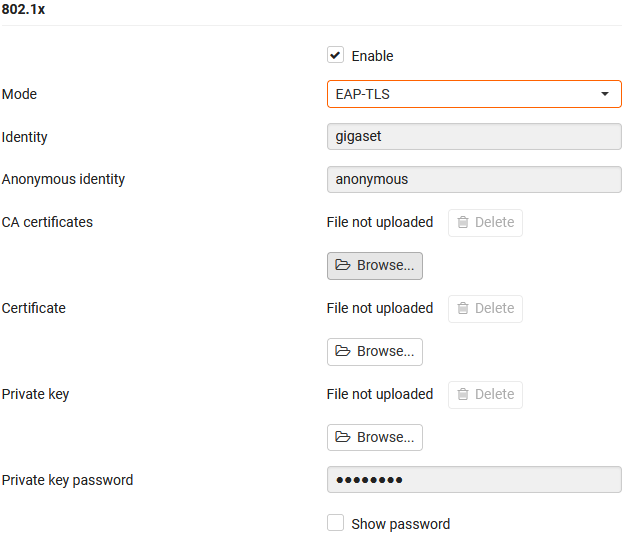The width and height of the screenshot is (622, 534).
Task: Click the Enable label text
Action: coord(372,56)
